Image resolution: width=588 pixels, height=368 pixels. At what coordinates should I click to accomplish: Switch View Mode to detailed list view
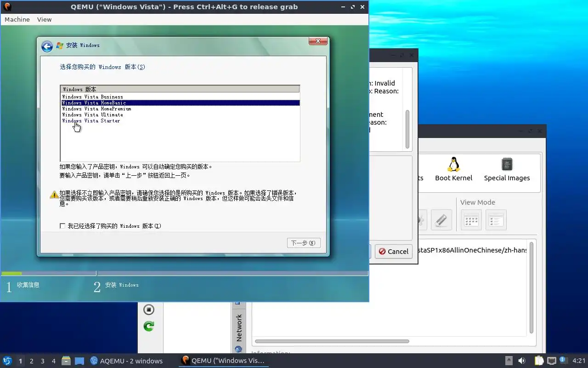[x=496, y=220]
